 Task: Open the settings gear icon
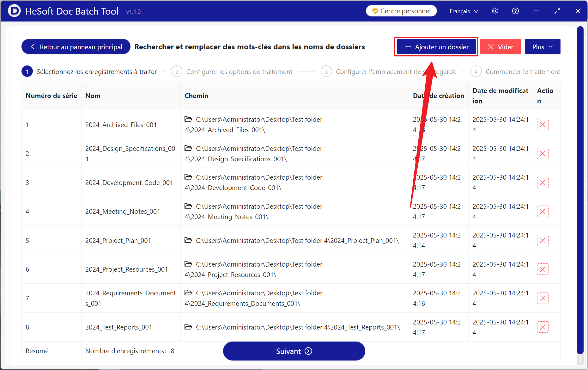(494, 11)
